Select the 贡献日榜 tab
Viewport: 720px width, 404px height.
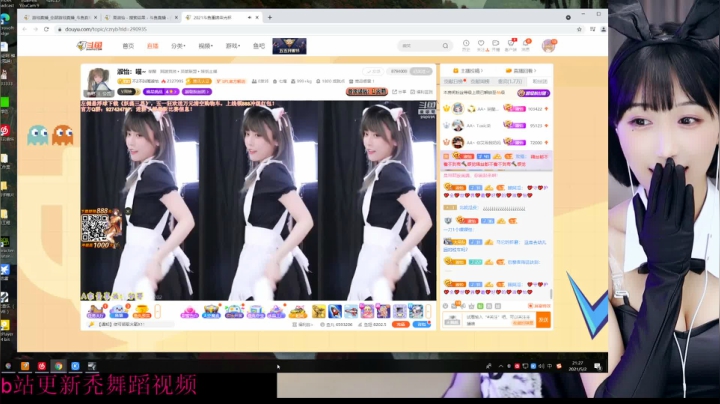(x=454, y=81)
